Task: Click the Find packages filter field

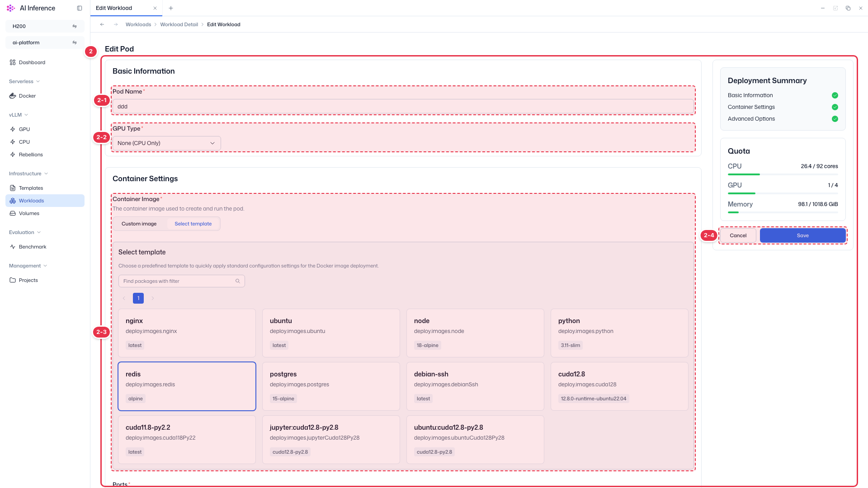Action: coord(181,281)
